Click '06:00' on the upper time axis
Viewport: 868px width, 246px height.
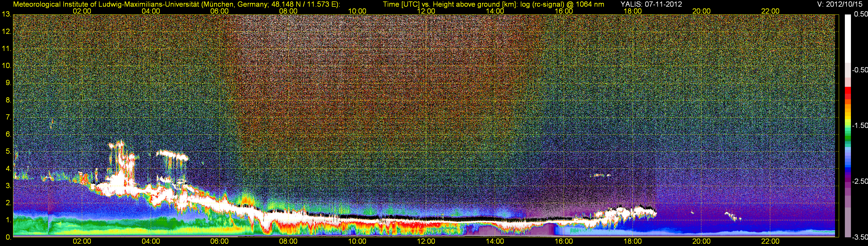point(219,11)
